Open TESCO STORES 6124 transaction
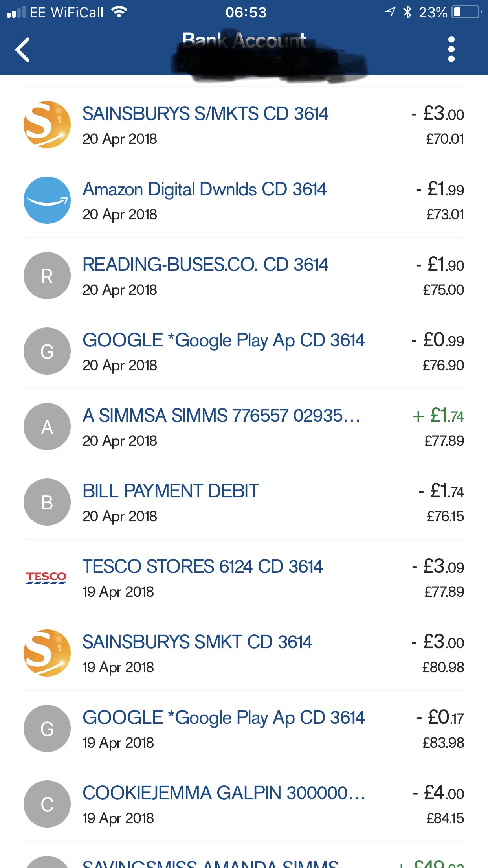Viewport: 488px width, 868px height. click(x=202, y=567)
